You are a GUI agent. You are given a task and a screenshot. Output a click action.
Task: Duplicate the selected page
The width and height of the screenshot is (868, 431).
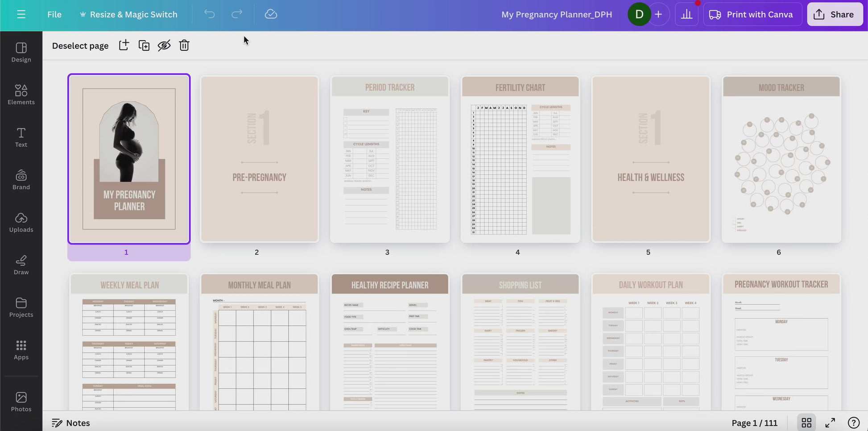point(144,46)
